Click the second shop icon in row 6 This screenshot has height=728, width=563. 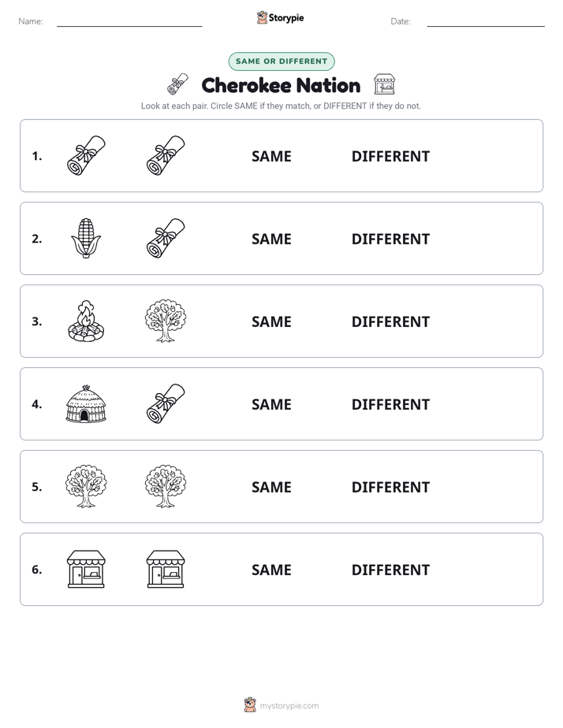[x=166, y=569]
